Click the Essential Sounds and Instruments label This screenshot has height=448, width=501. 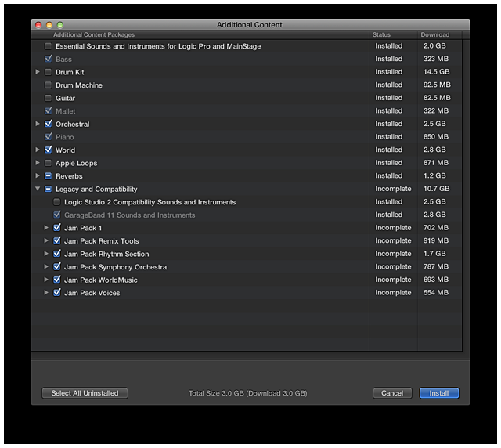[158, 46]
